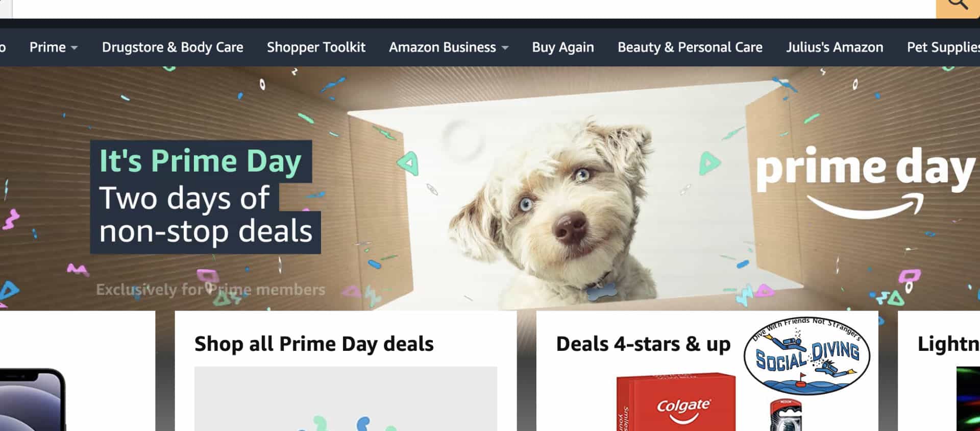
Task: Expand the Amazon Business dropdown arrow
Action: [505, 48]
